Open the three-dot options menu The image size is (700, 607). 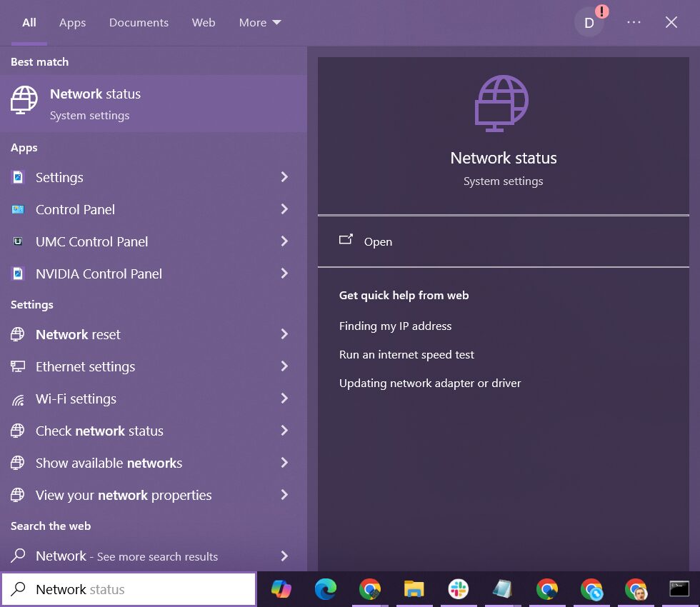634,23
